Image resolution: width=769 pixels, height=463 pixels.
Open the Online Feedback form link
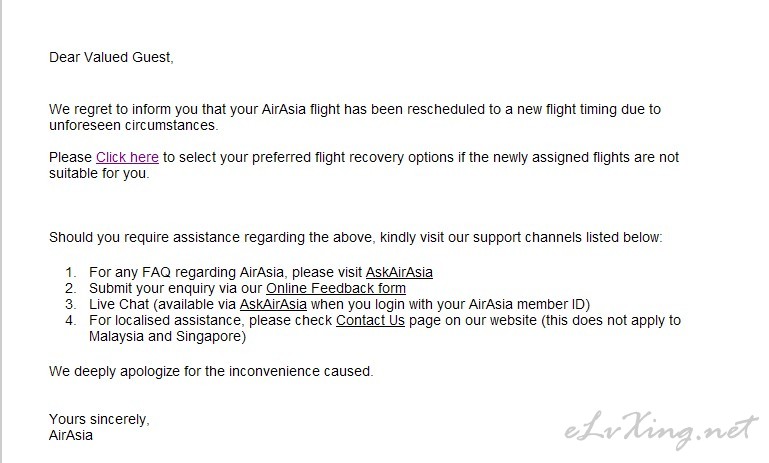point(336,288)
